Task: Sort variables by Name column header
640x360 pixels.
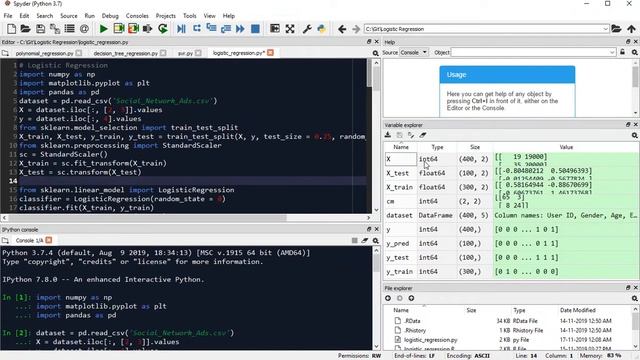Action: pyautogui.click(x=401, y=147)
